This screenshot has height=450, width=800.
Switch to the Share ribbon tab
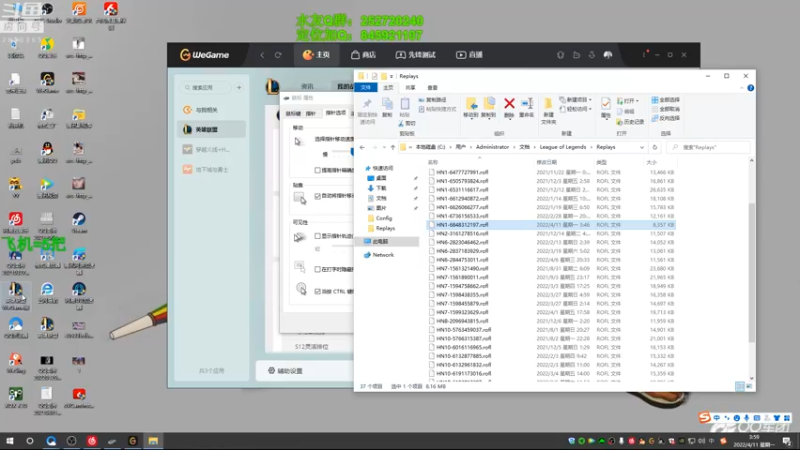coord(410,88)
